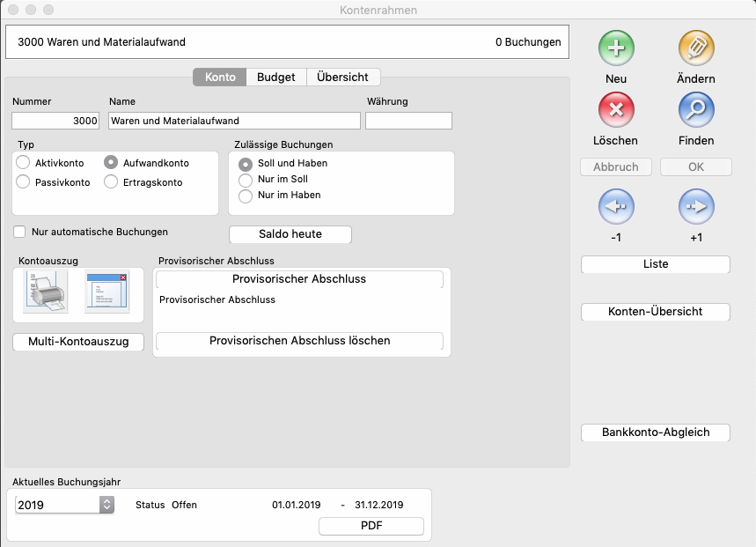756x547 pixels.
Task: Enable Nur automatische Buchungen checkbox
Action: 20,232
